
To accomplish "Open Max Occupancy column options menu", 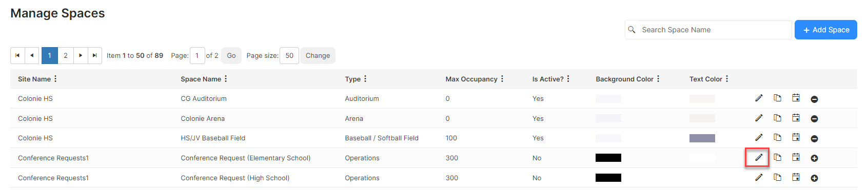I will pyautogui.click(x=502, y=79).
